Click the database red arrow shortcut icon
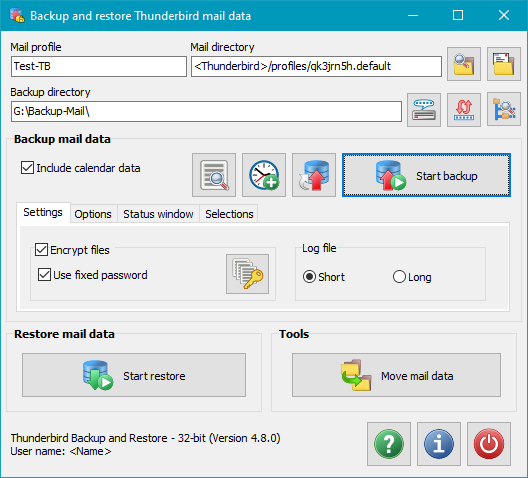528x478 pixels. [314, 175]
